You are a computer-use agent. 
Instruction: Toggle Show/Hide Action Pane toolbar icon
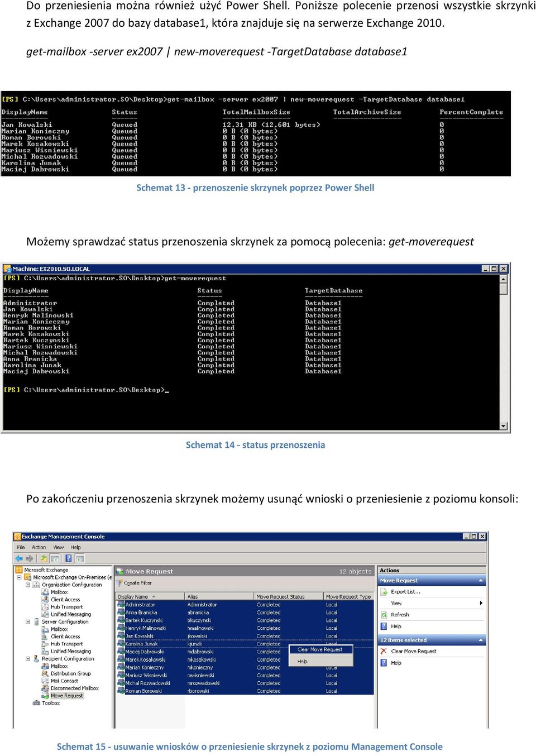pos(80,558)
